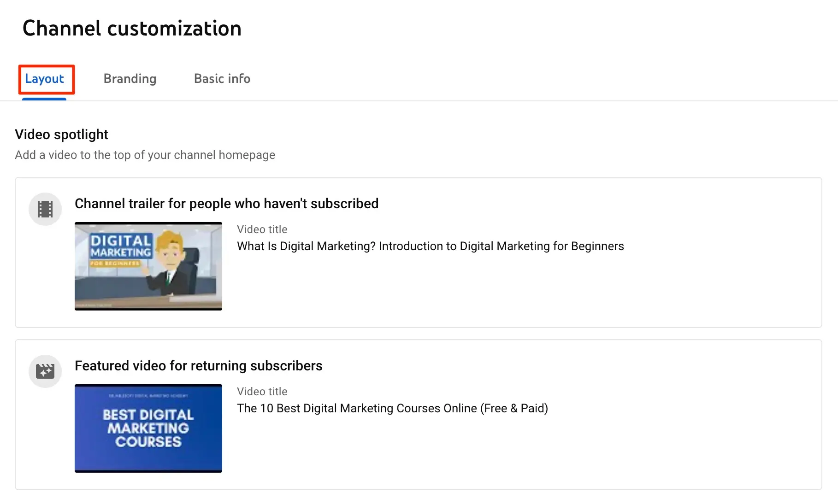Click the 'What Is Digital Marketing?' video title
This screenshot has height=504, width=838.
(430, 246)
